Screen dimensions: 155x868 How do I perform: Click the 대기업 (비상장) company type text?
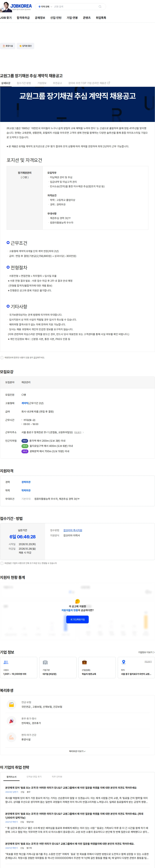(x=49, y=674)
